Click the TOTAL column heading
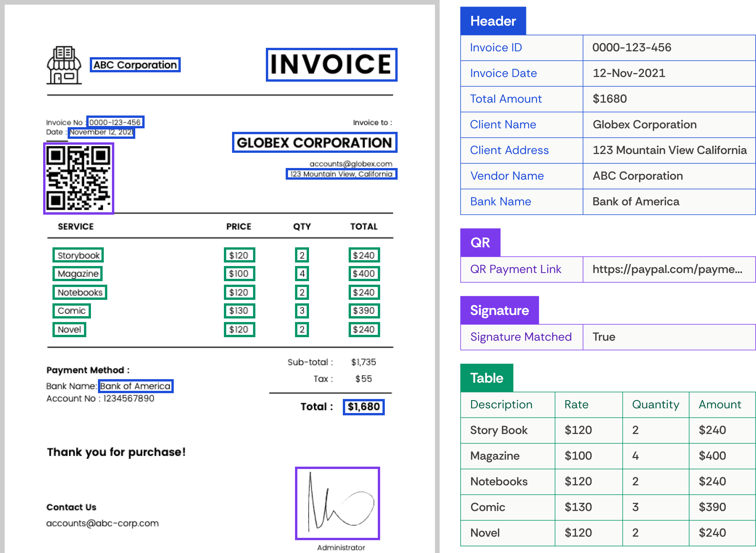 [x=364, y=227]
